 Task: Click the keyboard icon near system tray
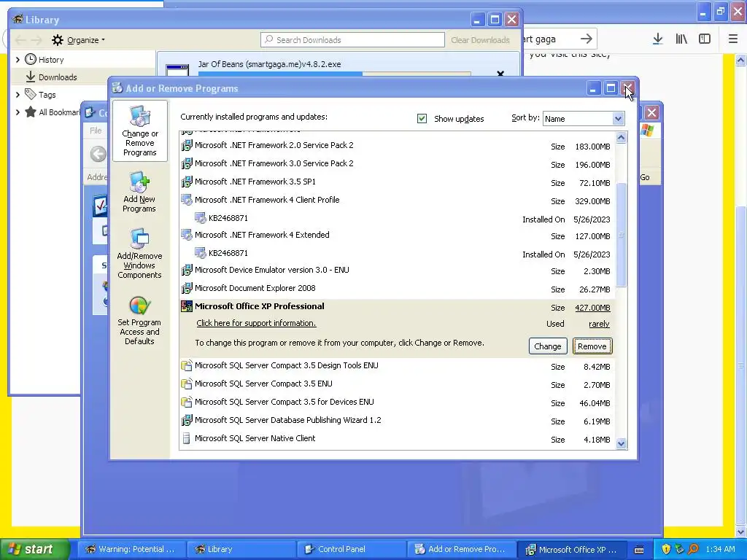[639, 550]
